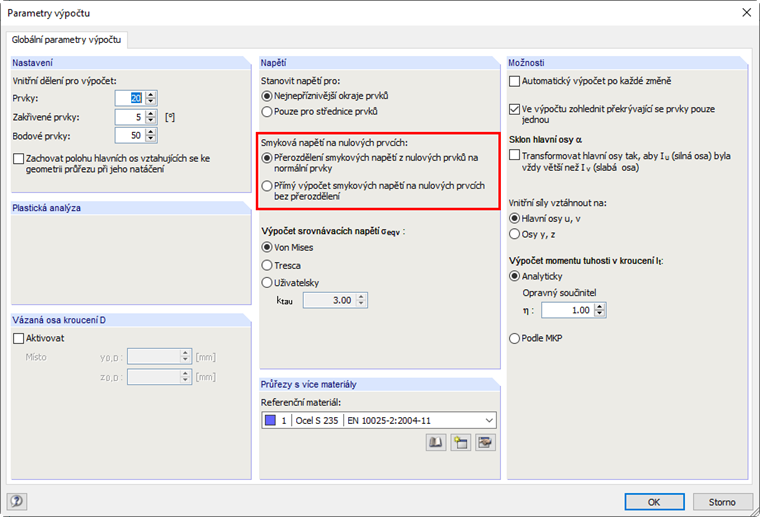Increase the η correction factor spinner
Image resolution: width=760 pixels, height=517 pixels.
point(600,307)
